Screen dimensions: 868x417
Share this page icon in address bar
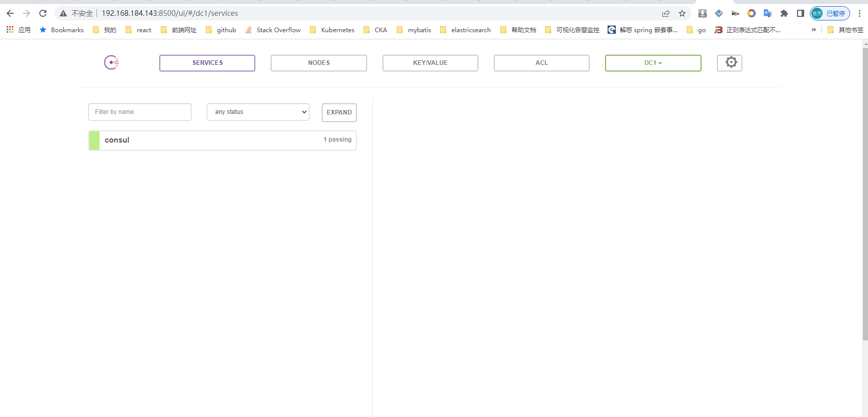[x=666, y=13]
